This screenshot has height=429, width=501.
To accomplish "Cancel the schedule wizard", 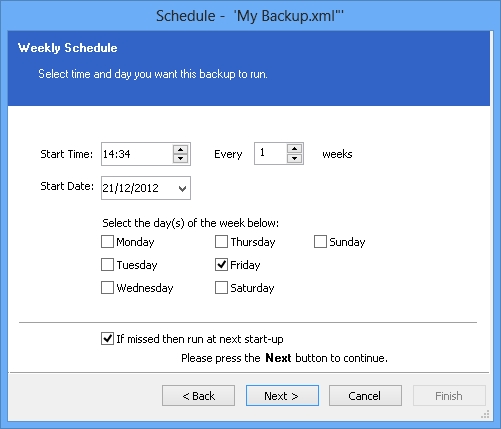I will [x=365, y=396].
